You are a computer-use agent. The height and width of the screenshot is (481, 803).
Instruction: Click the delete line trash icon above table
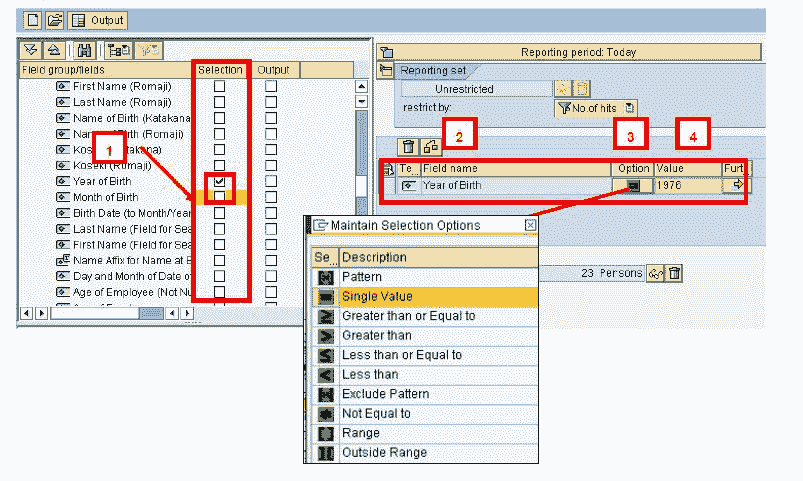[408, 147]
